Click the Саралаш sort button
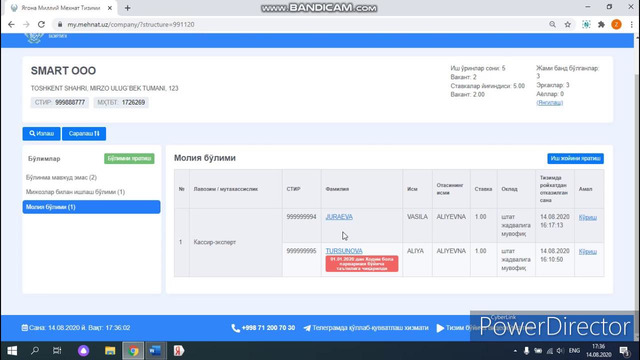The height and width of the screenshot is (360, 640). point(84,133)
